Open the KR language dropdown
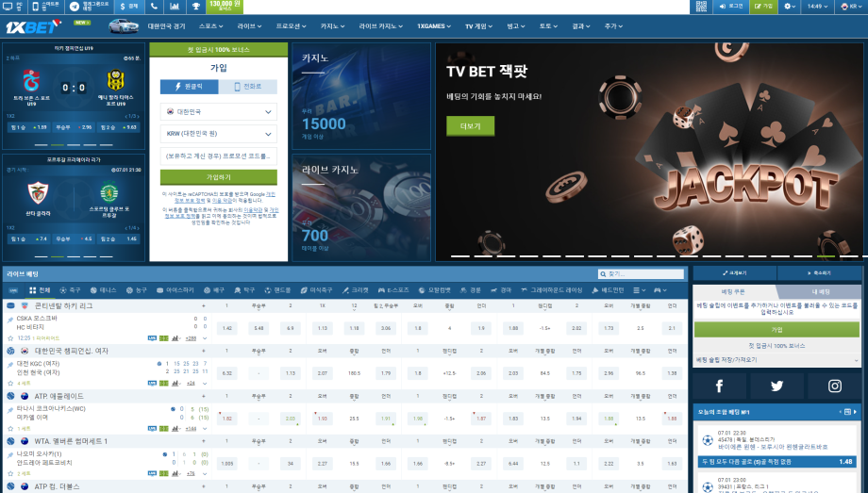The image size is (868, 493). (851, 7)
